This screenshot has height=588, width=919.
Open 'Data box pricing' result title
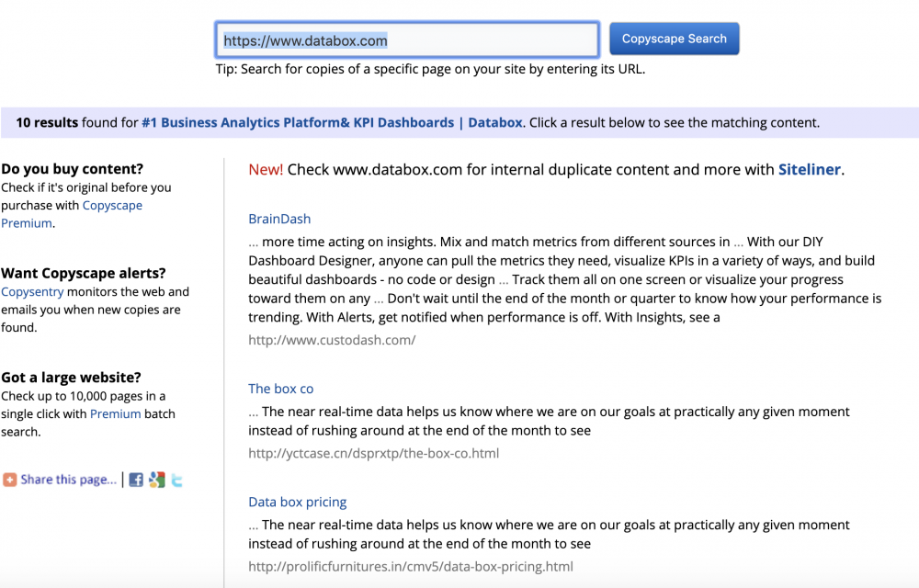click(x=297, y=503)
